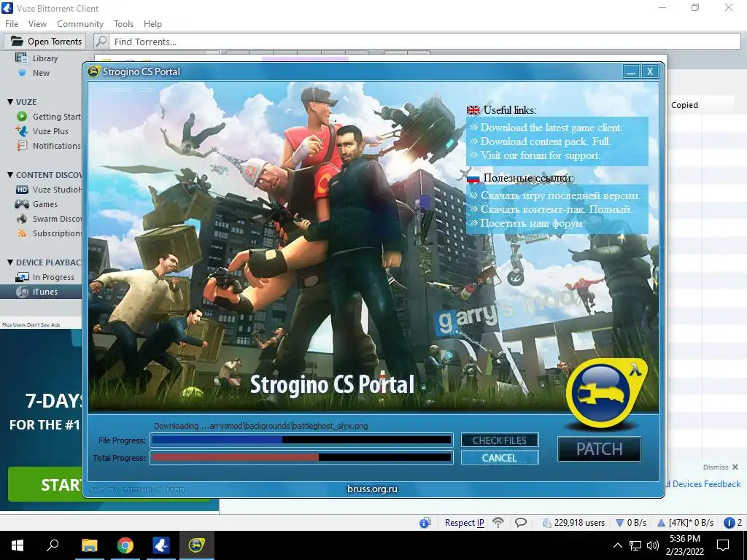The width and height of the screenshot is (747, 560).
Task: Click the iTunes music icon
Action: coord(22,292)
